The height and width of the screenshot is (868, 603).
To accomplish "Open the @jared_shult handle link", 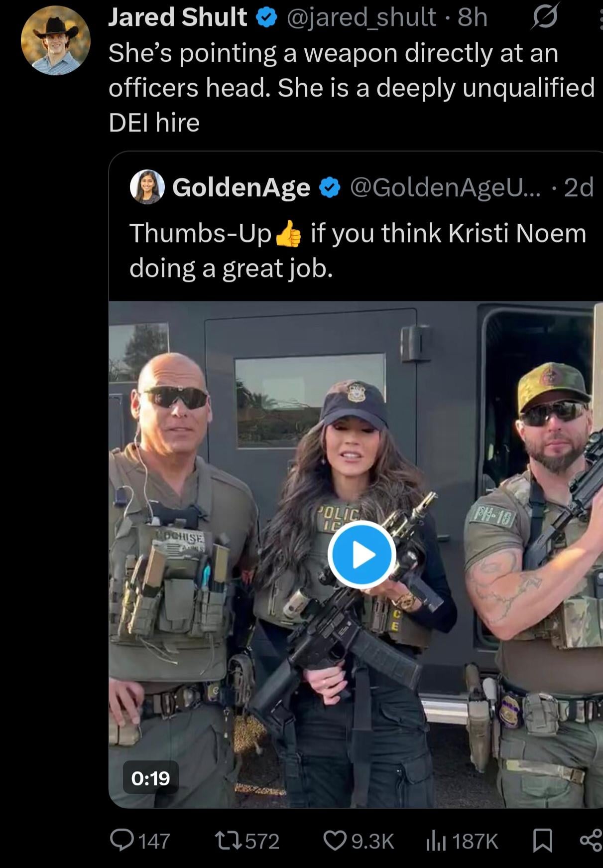I will pos(362,18).
